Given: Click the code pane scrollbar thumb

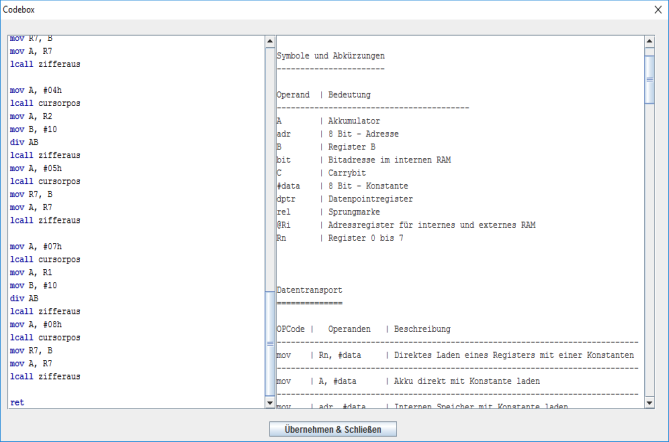Looking at the screenshot, I should click(268, 342).
